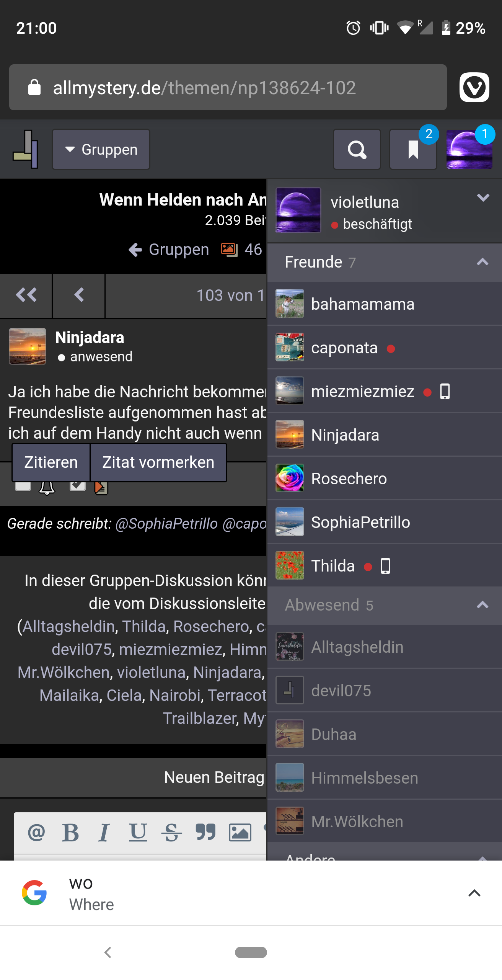Jump to first page with double arrow
This screenshot has height=980, width=502.
26,295
